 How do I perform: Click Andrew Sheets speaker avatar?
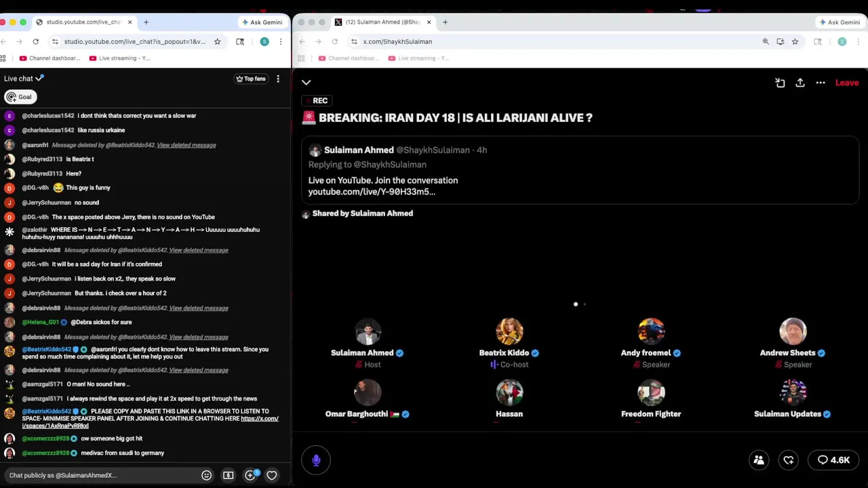coord(793,332)
